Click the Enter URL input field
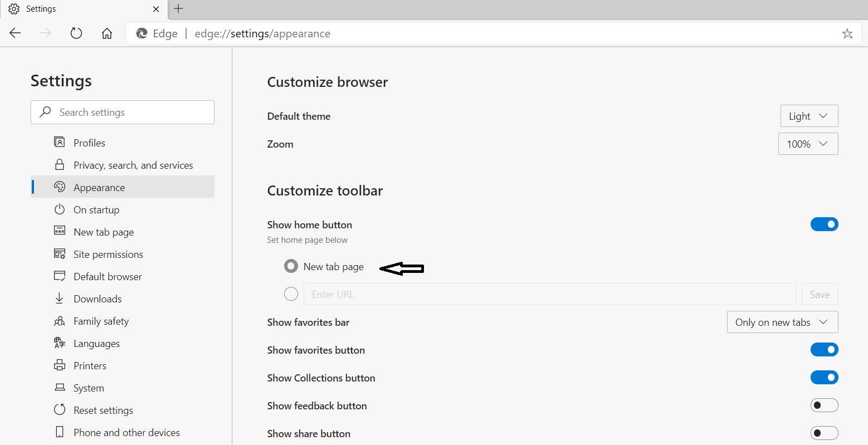The width and height of the screenshot is (868, 445). click(550, 294)
